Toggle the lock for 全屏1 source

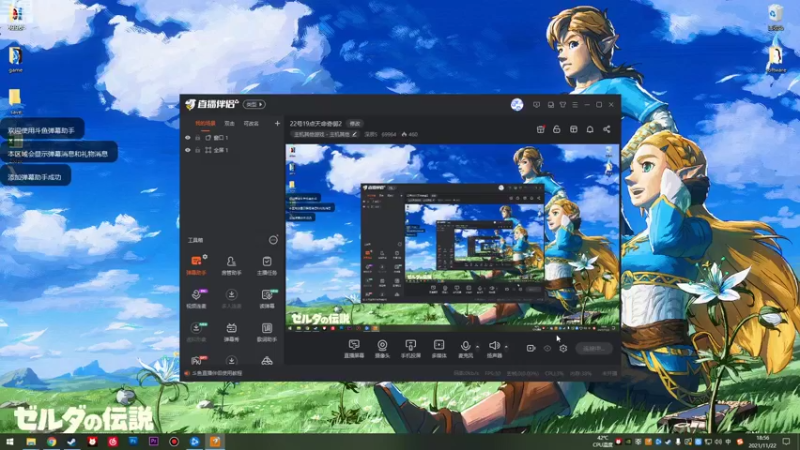tap(197, 150)
